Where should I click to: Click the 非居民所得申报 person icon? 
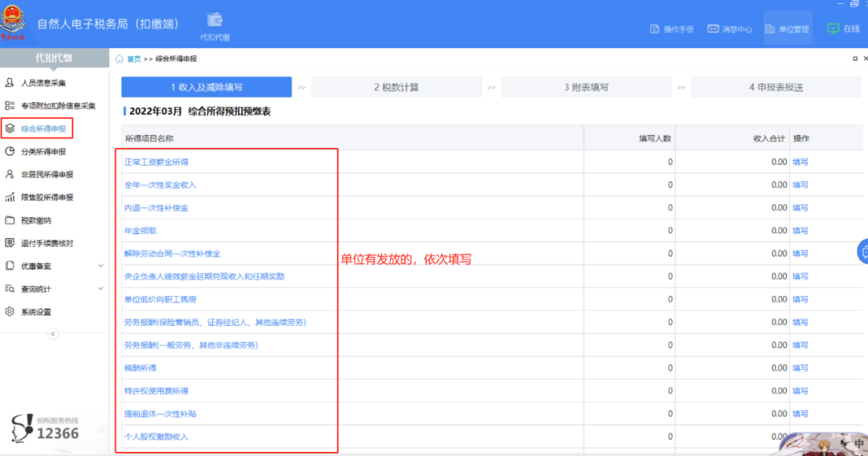point(10,174)
